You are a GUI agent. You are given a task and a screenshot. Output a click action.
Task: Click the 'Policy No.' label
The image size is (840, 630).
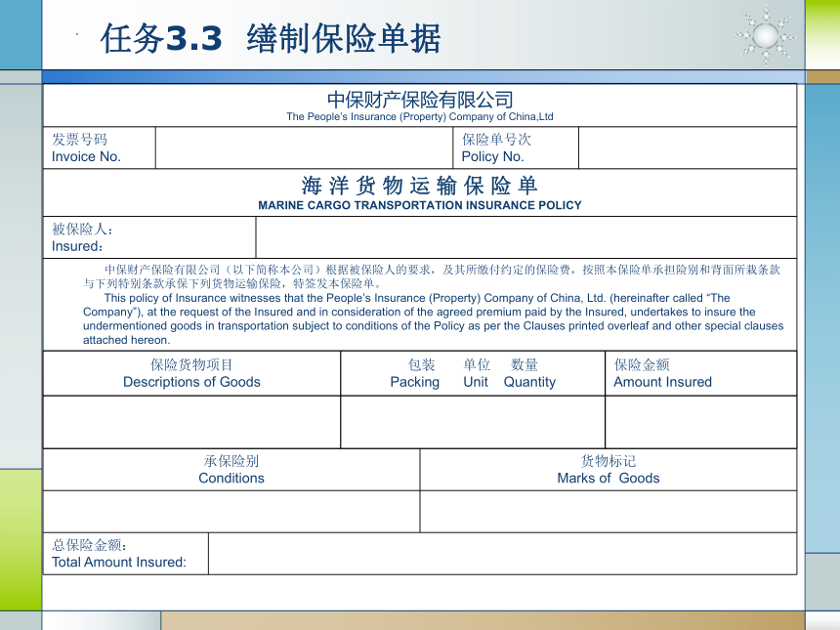coord(493,156)
